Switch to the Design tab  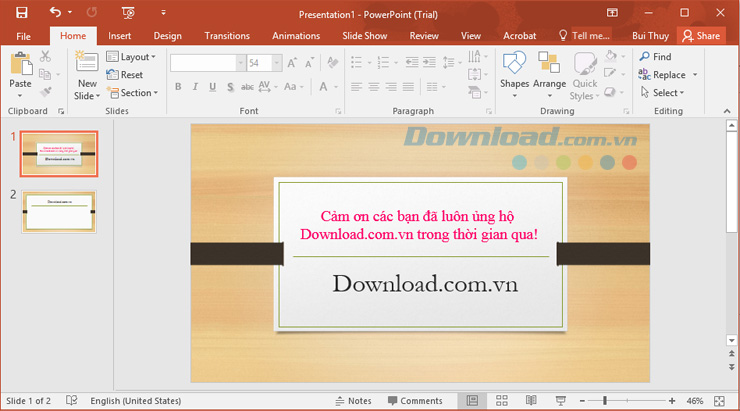[x=168, y=36]
